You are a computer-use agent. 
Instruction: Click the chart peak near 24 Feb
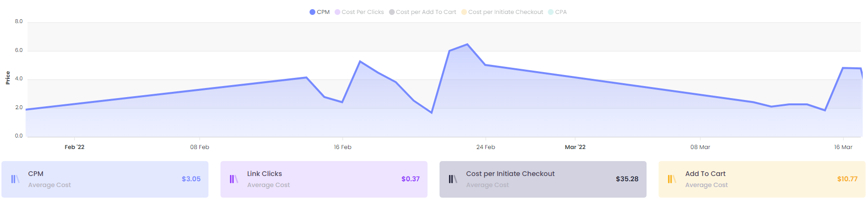pos(467,45)
